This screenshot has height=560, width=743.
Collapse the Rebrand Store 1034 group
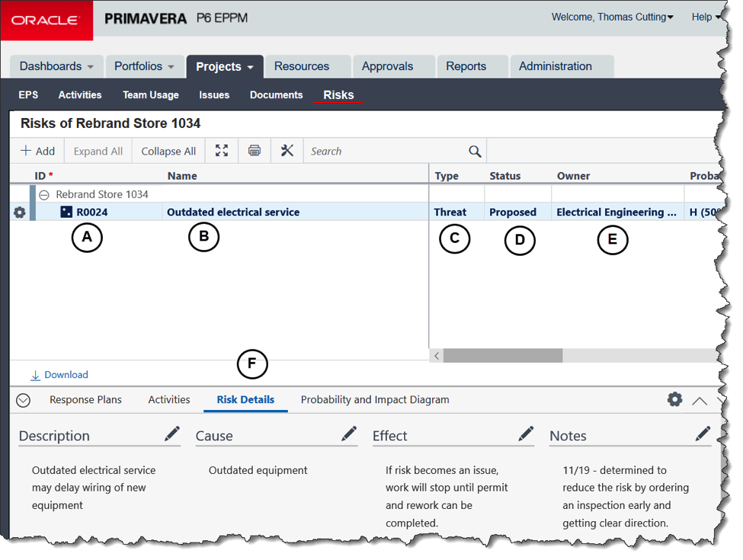[x=44, y=195]
